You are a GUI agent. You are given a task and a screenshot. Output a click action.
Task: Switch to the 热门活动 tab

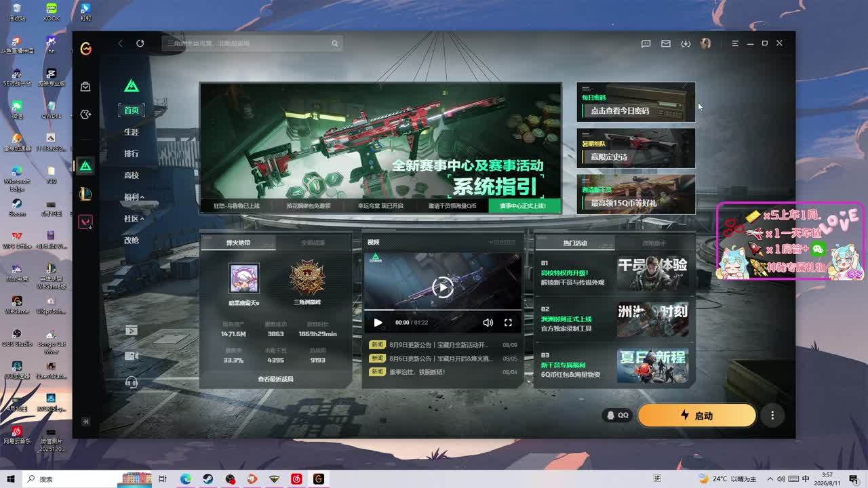575,243
